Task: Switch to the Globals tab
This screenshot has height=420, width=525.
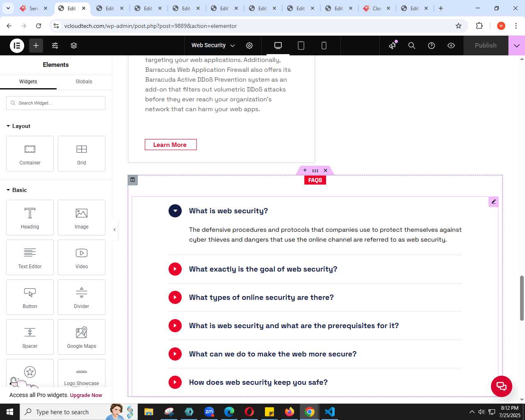Action: 84,82
